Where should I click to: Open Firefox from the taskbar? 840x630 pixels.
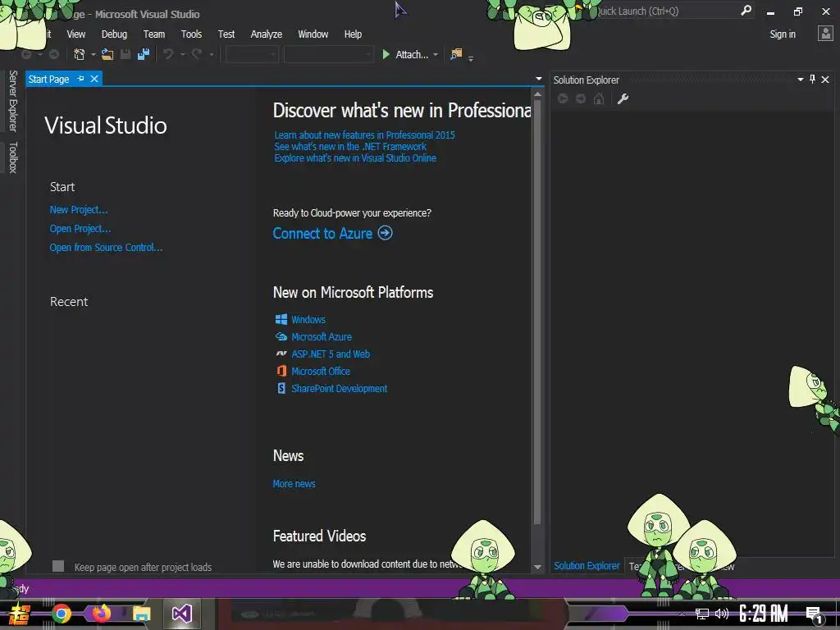[x=102, y=614]
